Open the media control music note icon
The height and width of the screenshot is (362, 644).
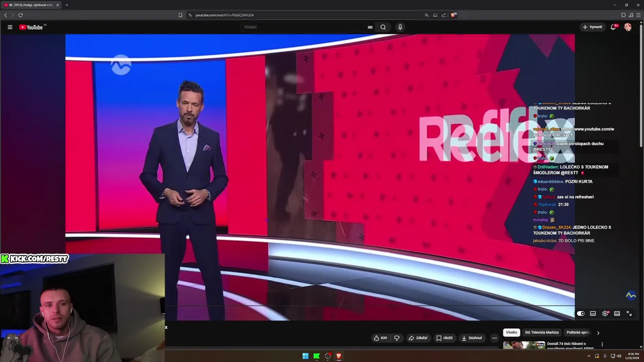pyautogui.click(x=631, y=15)
